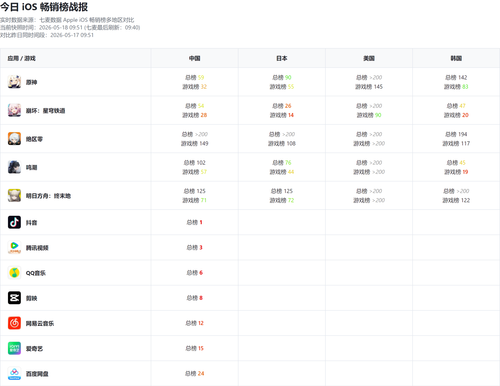
Task: Select the 美国 column header
Action: [x=369, y=58]
